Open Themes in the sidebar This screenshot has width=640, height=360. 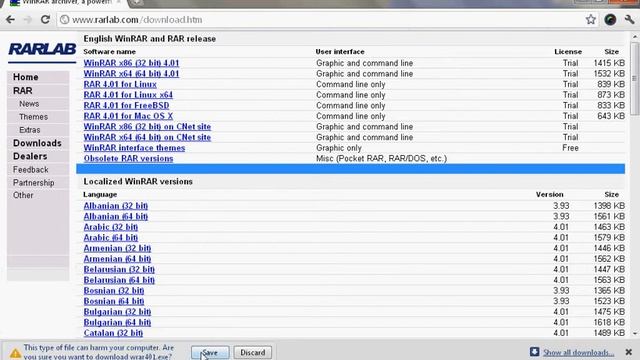(x=33, y=117)
